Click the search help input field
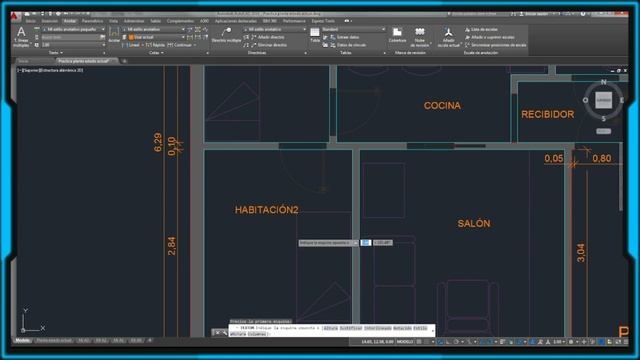 477,14
